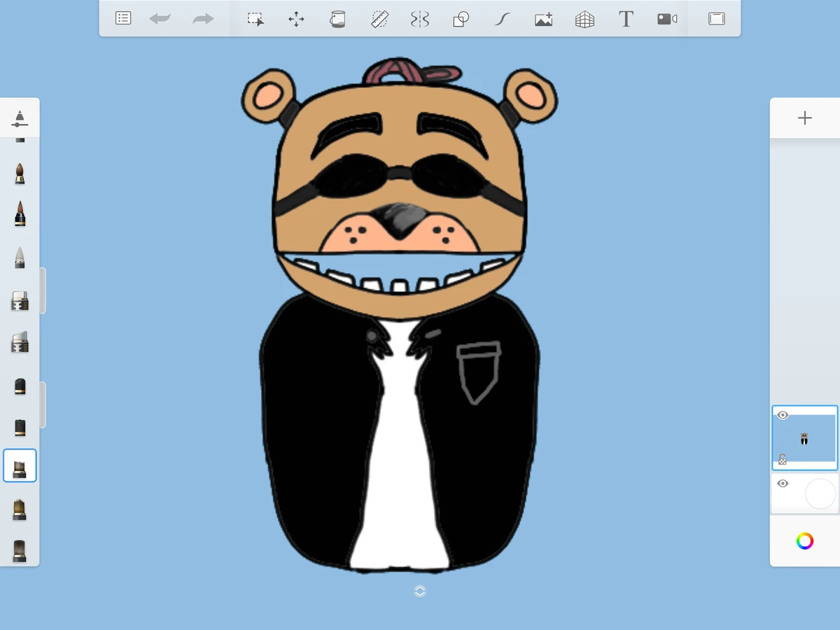840x630 pixels.
Task: Select the Fill bucket tool
Action: [x=337, y=19]
